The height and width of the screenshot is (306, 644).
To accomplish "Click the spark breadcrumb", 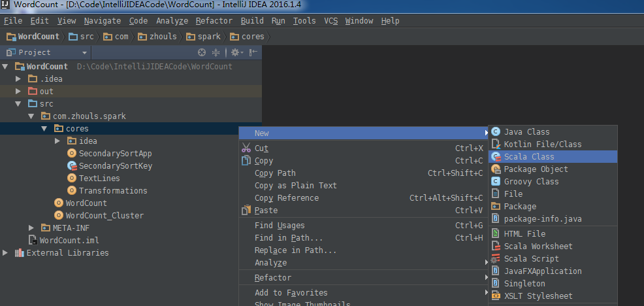I will 204,36.
